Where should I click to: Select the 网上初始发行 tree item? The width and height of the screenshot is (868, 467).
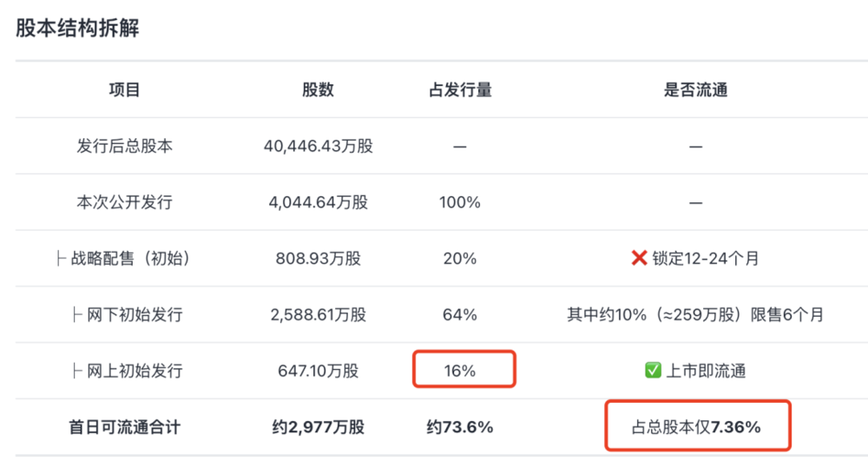click(128, 371)
